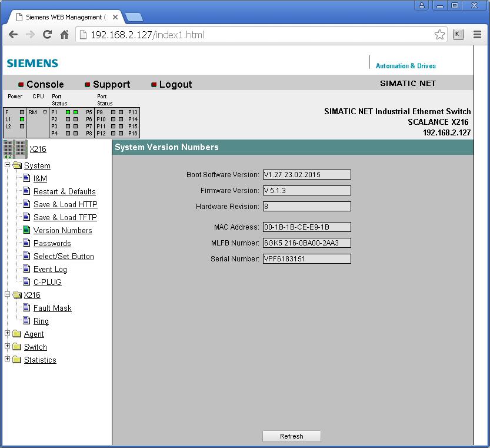The image size is (490, 448).
Task: Open the Support menu item
Action: [111, 84]
